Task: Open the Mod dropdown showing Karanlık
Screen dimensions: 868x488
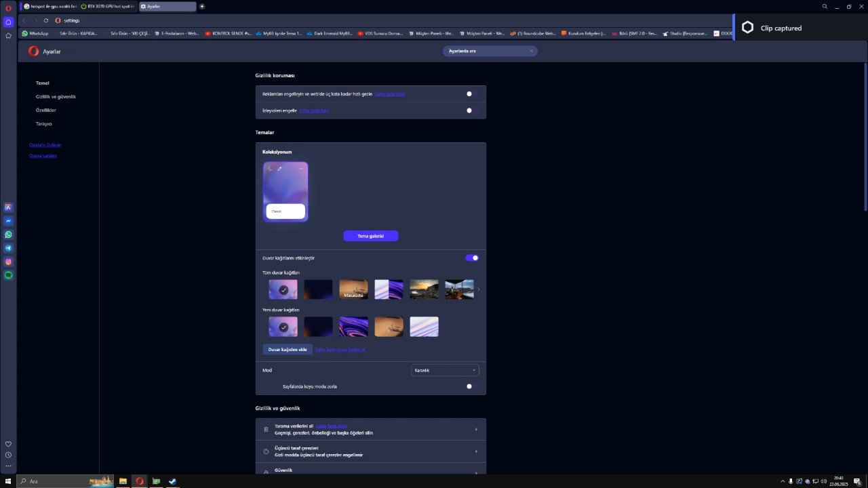Action: click(x=445, y=370)
